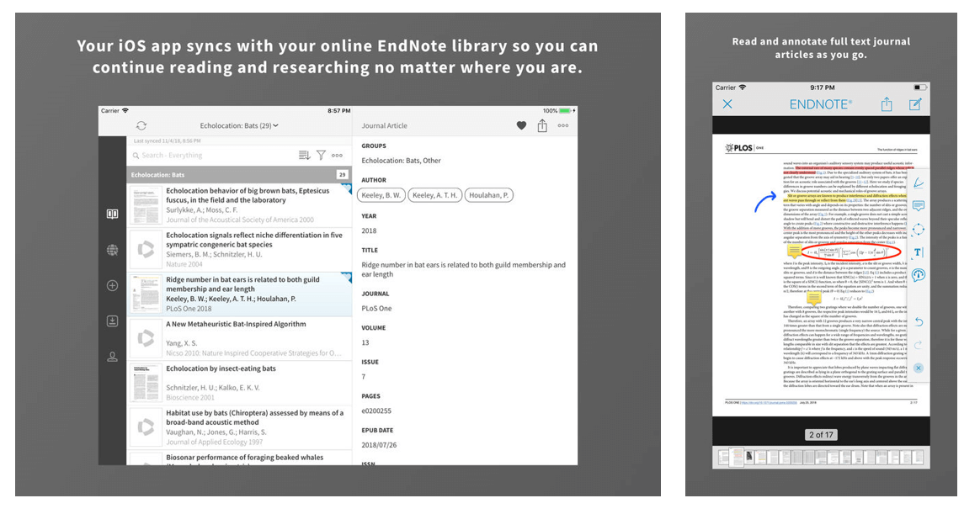Select the text annotation tool
The height and width of the screenshot is (514, 980).
point(919,252)
